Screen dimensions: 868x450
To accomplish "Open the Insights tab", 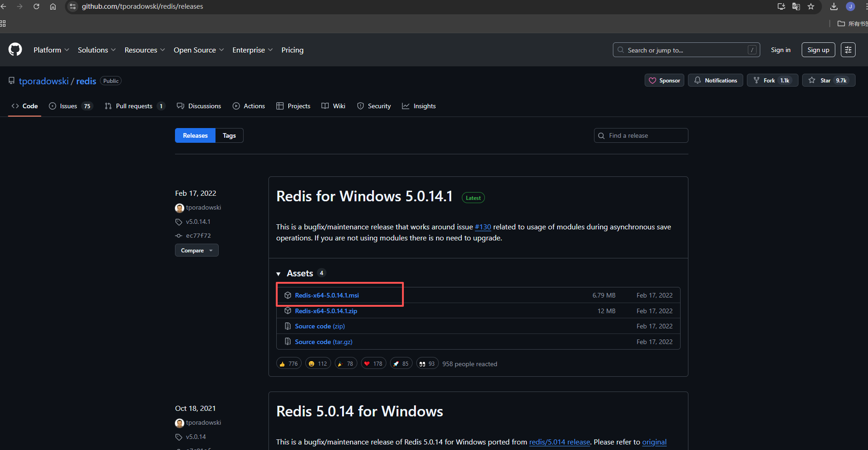I will (x=419, y=106).
